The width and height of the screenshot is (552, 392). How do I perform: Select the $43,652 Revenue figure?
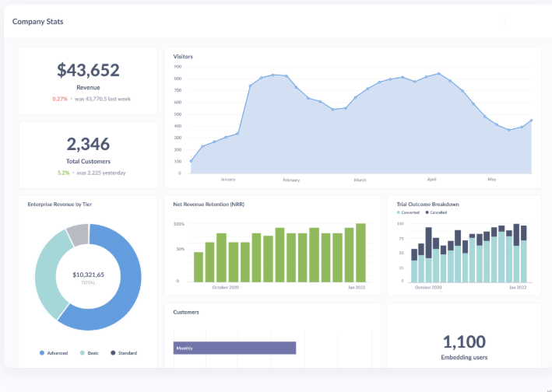tap(88, 71)
